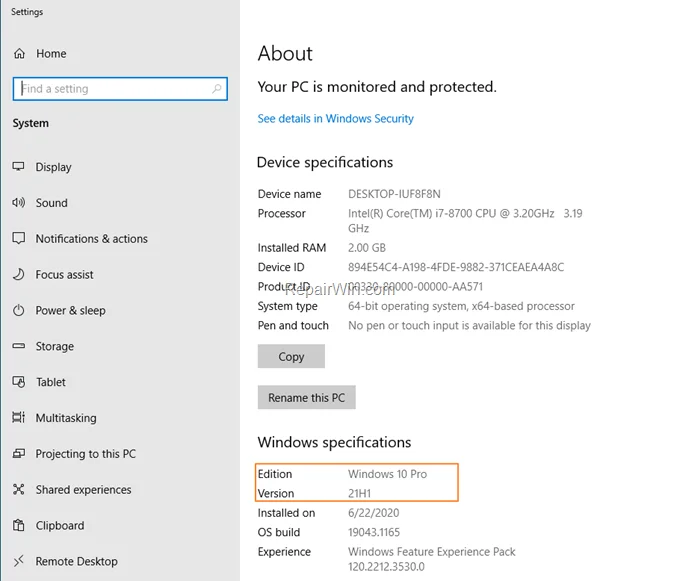Viewport: 680px width, 581px height.
Task: Copy the device specifications
Action: click(291, 356)
